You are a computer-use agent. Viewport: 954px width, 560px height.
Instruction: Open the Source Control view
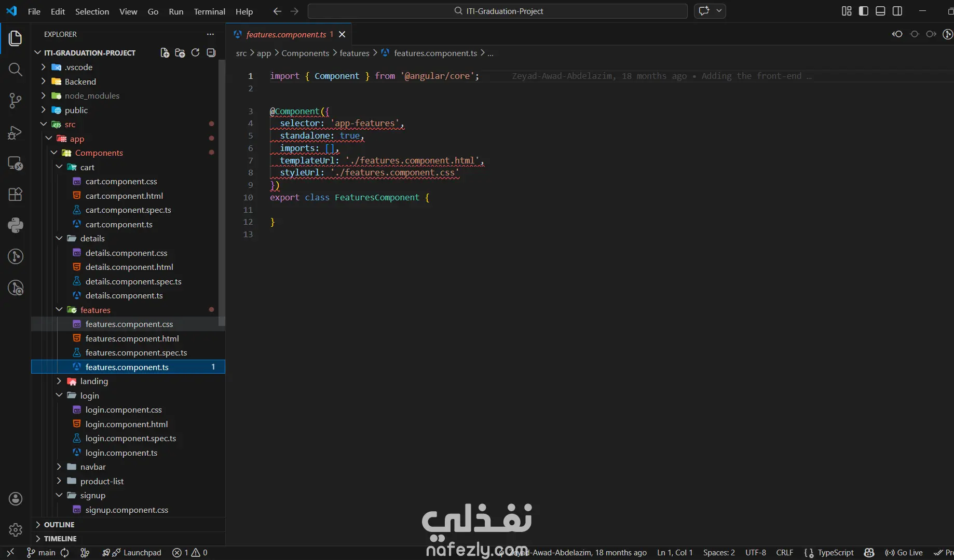pos(16,101)
